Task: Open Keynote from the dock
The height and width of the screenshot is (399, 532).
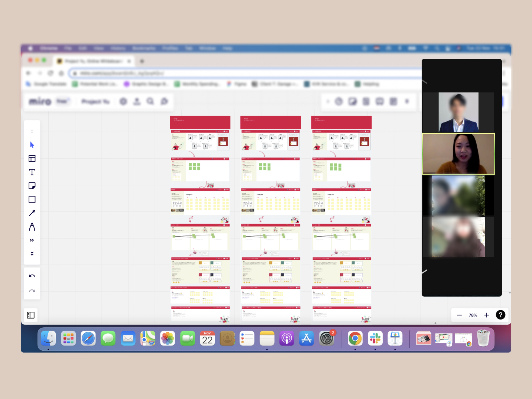Action: pyautogui.click(x=395, y=338)
